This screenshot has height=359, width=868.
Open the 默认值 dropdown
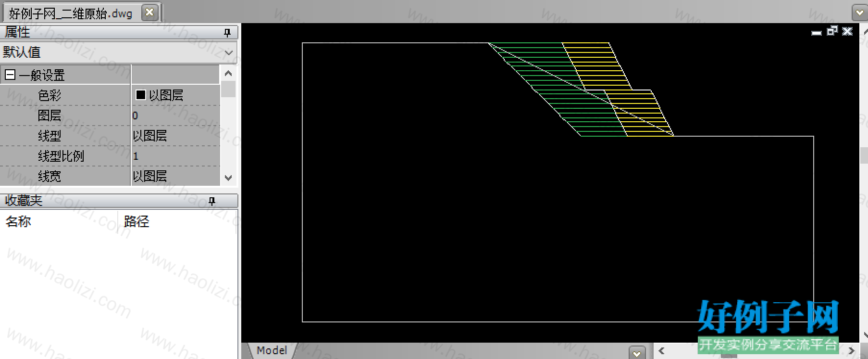(x=229, y=52)
